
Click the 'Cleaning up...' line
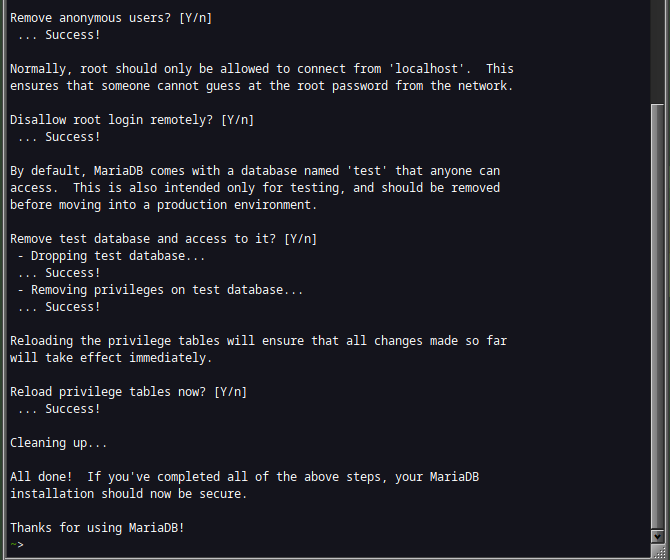pos(59,443)
